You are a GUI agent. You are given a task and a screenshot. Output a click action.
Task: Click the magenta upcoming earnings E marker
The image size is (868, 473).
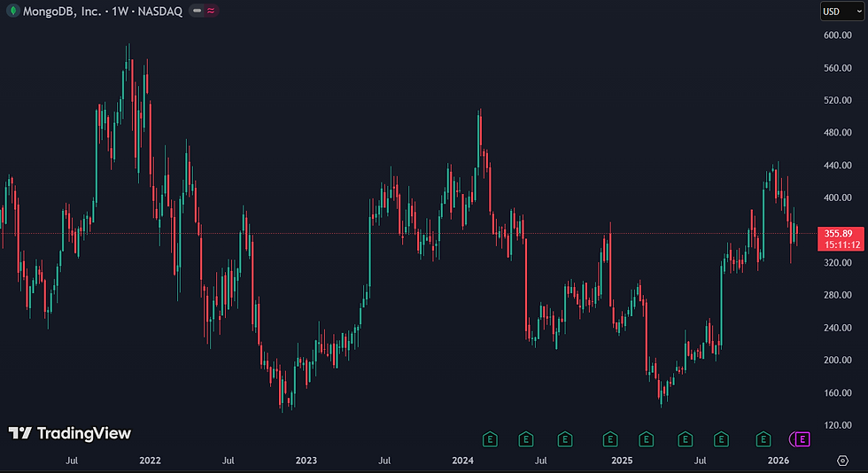coord(802,439)
